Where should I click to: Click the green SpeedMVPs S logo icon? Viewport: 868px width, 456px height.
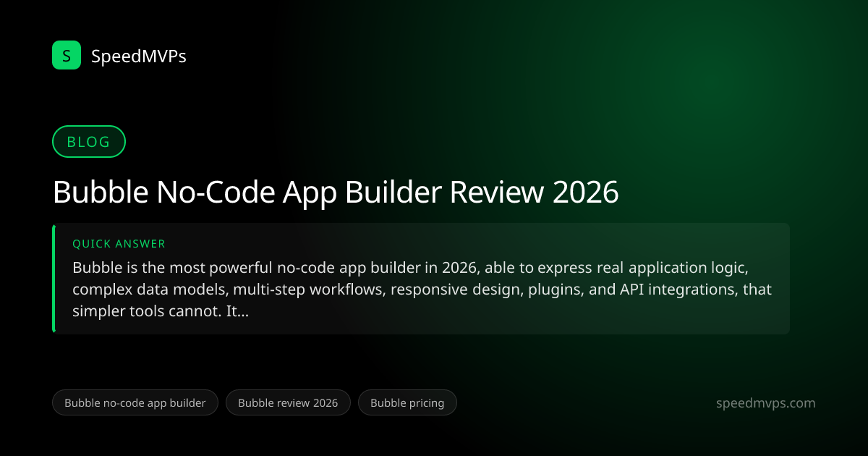(67, 55)
